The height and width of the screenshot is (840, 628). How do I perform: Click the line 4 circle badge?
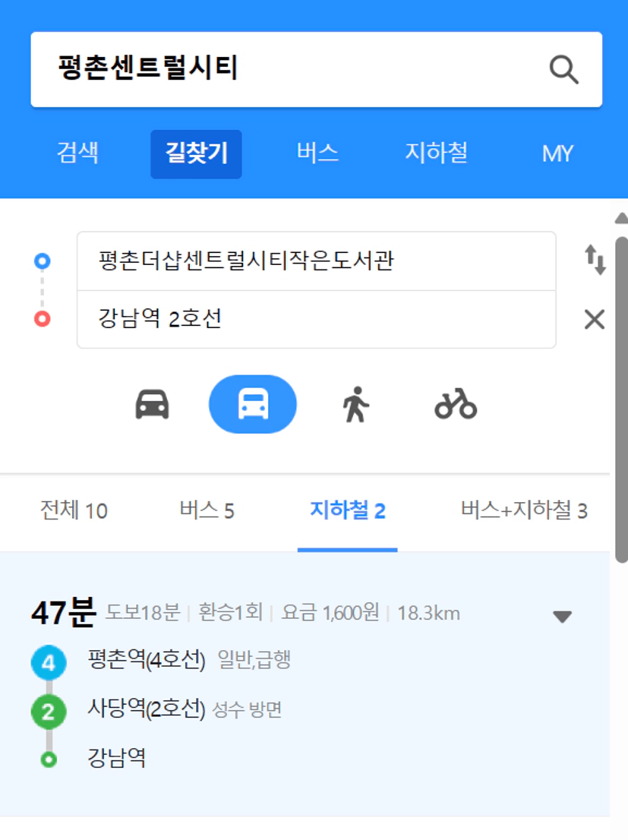[x=49, y=663]
